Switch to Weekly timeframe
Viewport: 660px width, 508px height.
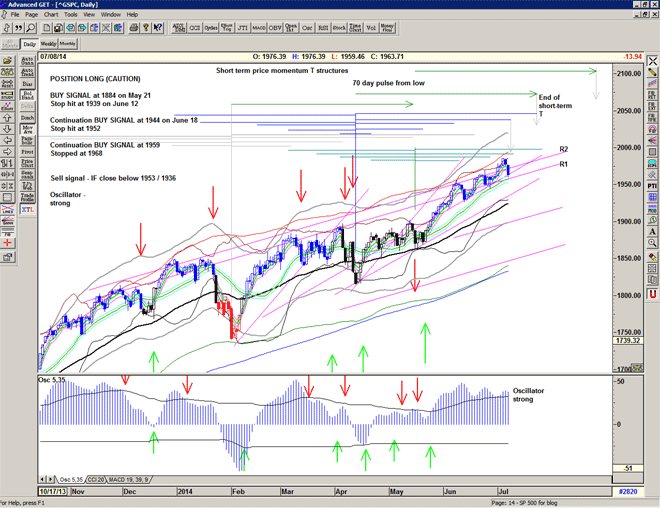pos(48,44)
